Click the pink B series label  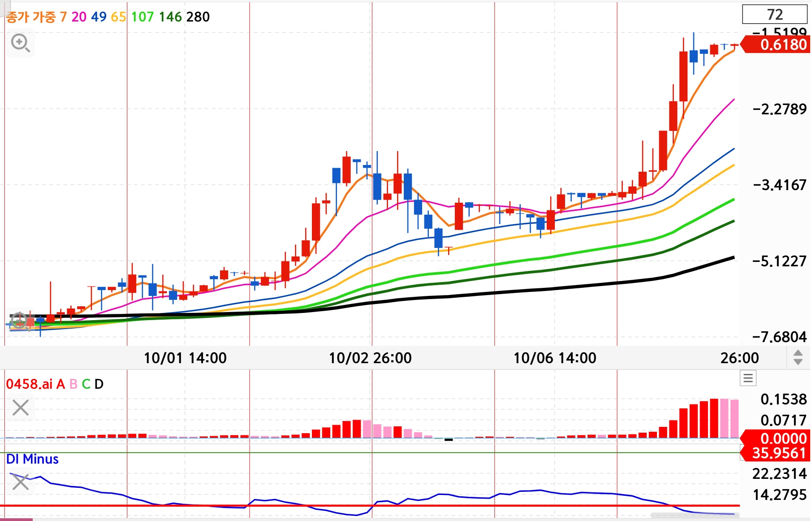click(73, 384)
